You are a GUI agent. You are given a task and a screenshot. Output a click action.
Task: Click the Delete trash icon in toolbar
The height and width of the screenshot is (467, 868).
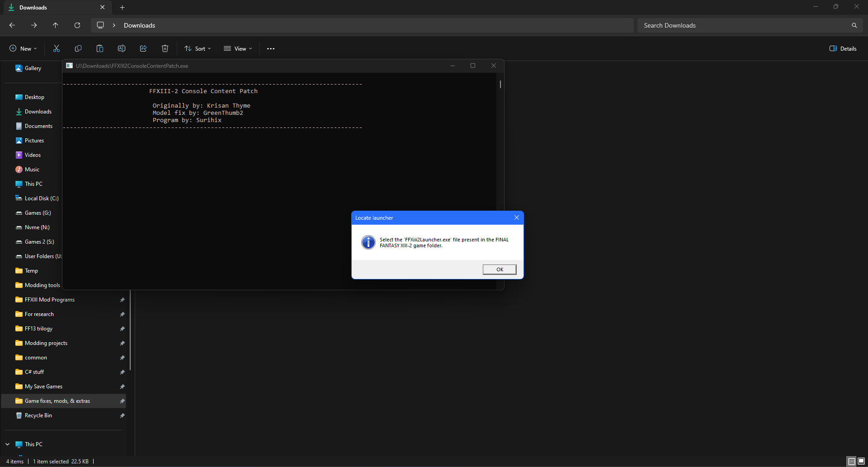point(165,48)
